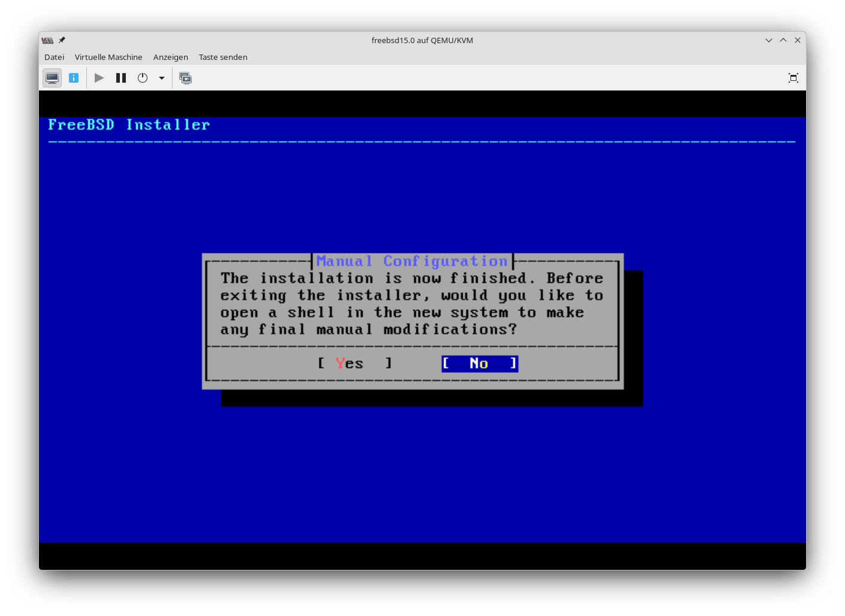845x616 pixels.
Task: Open the window menu via the app icon
Action: coord(47,40)
